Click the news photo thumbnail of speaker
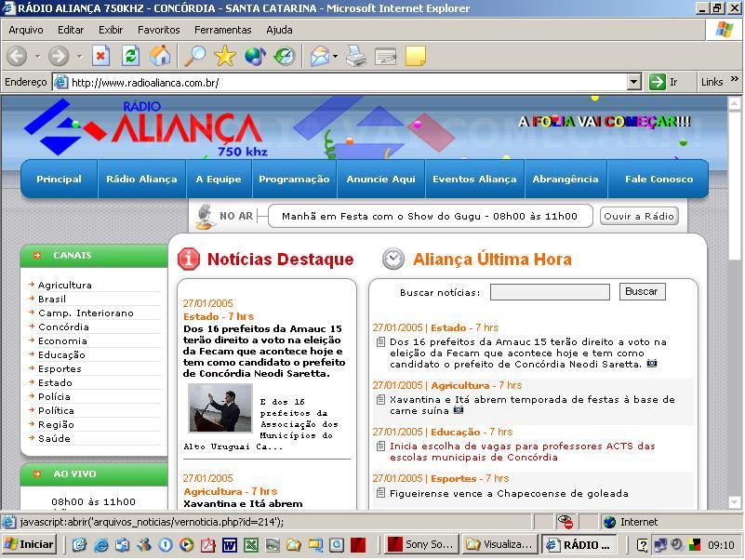The height and width of the screenshot is (560, 745). click(220, 407)
